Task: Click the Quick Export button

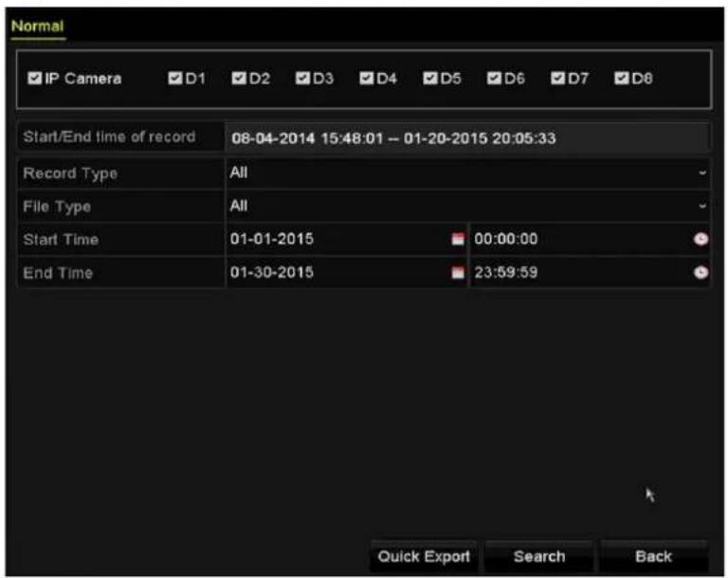Action: click(x=424, y=556)
